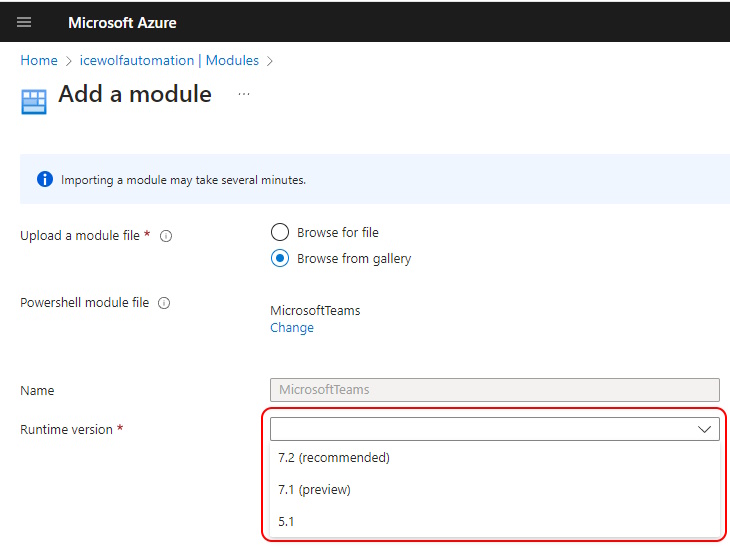Open the ellipsis more options next to title
This screenshot has height=557, width=730.
(243, 94)
